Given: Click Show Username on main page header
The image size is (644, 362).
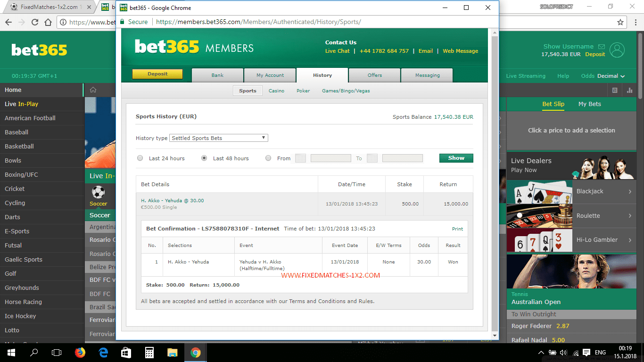Looking at the screenshot, I should point(568,47).
